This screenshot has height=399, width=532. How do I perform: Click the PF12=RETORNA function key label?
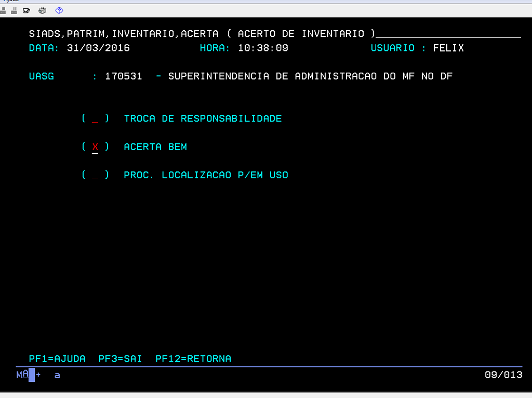[x=193, y=358]
